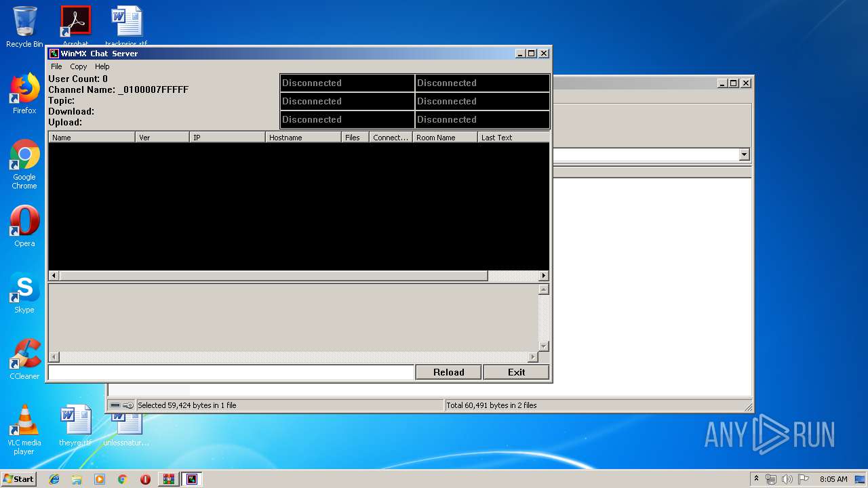
Task: Select the Opera desktop shortcut
Action: pos(24,226)
